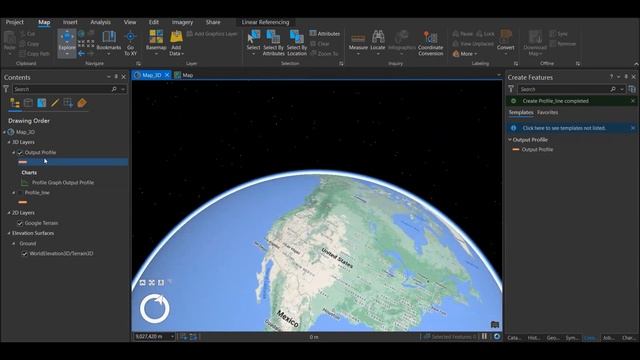Toggle the WorldElevation3D/Terrain3D checkbox

coord(24,254)
